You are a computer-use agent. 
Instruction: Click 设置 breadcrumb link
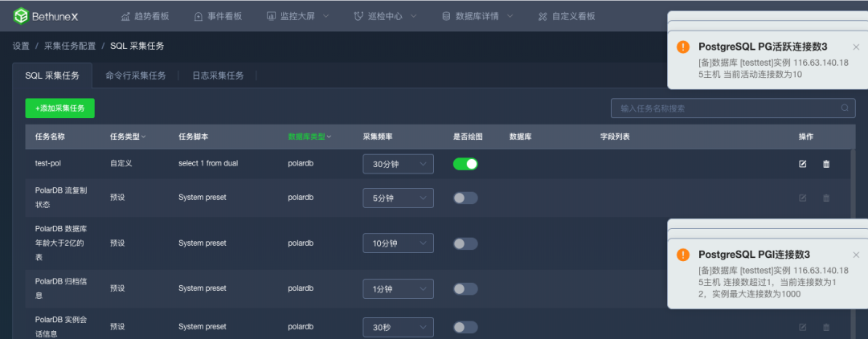21,46
